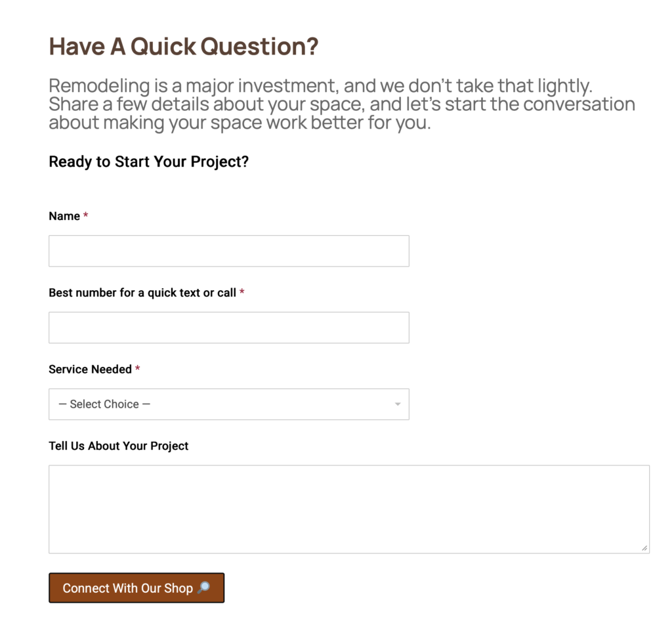Screen dimensions: 672x623
Task: Click the Tell Us About Your Project label
Action: [118, 446]
